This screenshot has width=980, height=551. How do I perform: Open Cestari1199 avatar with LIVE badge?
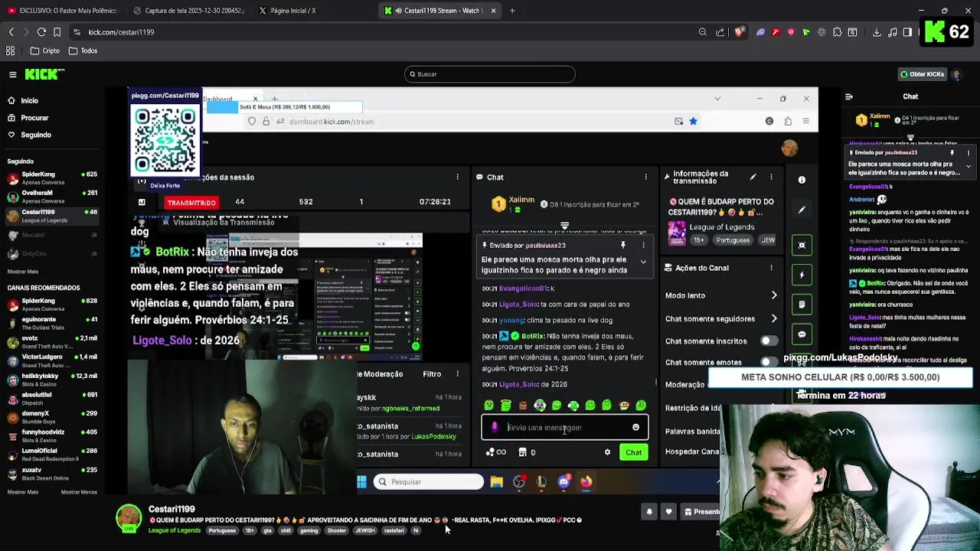point(129,518)
